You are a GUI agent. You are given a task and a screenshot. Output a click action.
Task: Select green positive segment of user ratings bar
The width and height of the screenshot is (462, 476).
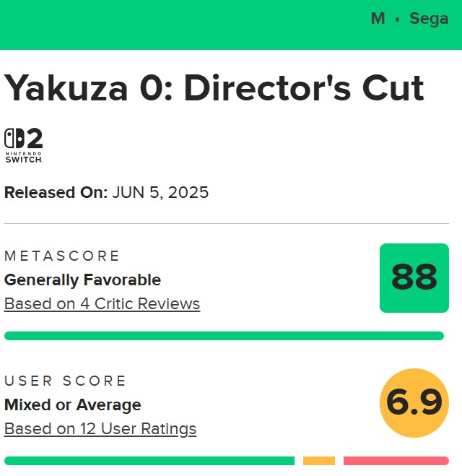point(149,461)
